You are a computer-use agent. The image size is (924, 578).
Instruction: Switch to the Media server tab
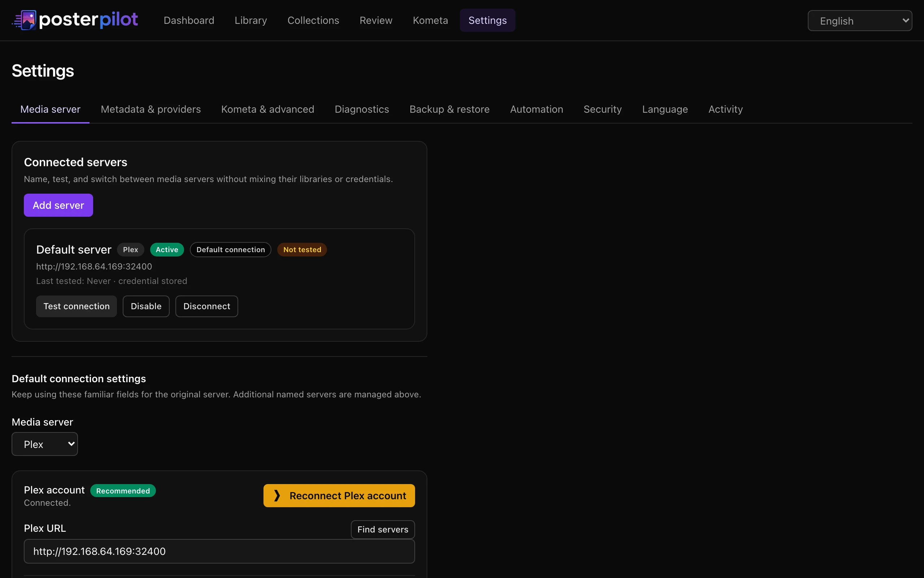(51, 109)
